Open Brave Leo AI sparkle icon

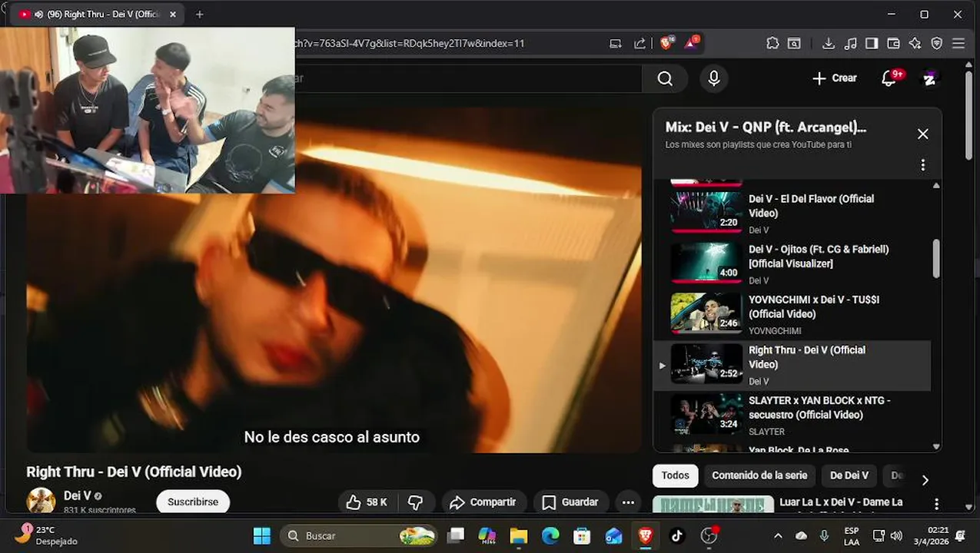[915, 44]
